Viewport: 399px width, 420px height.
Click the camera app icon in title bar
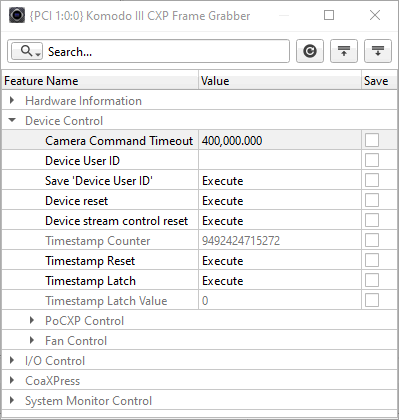[x=17, y=15]
